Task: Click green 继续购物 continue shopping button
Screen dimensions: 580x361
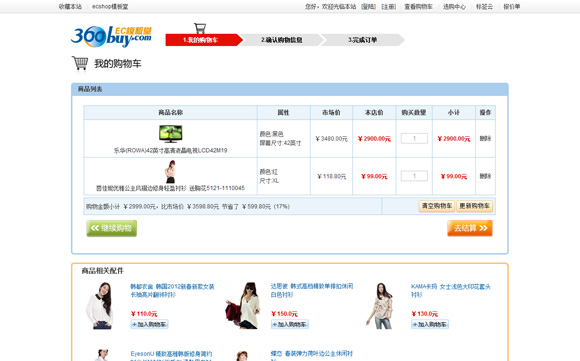Action: click(x=112, y=228)
